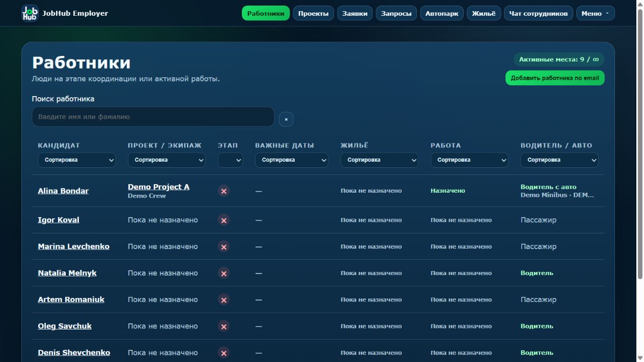Click housing Пока не назначено for Alina Bondar
The image size is (644, 362).
click(371, 191)
